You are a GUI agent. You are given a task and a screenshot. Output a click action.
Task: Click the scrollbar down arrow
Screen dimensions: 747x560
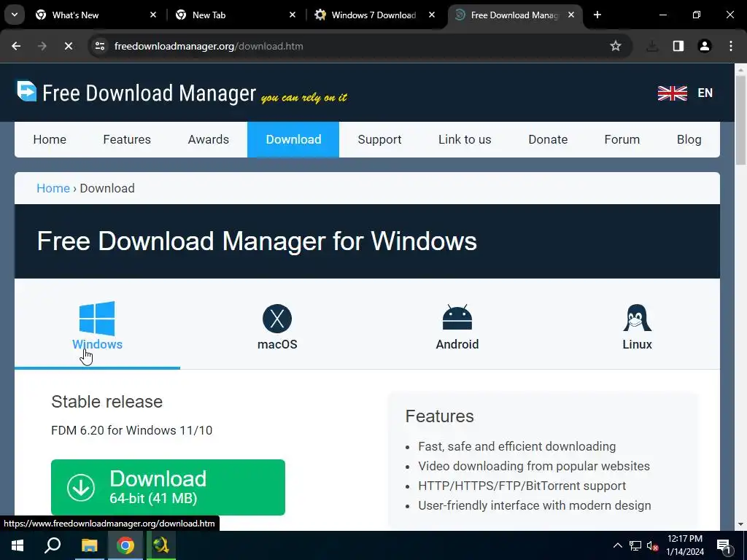(x=740, y=524)
